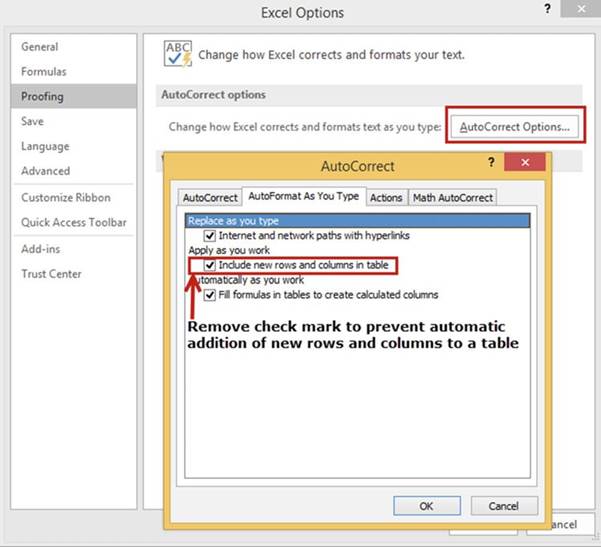Select the General category in sidebar
This screenshot has height=547, width=601.
40,47
